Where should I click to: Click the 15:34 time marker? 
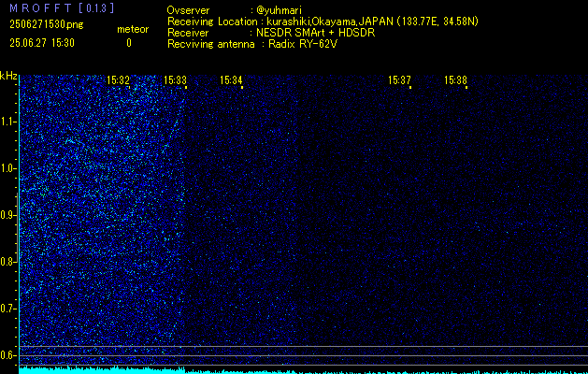point(231,79)
